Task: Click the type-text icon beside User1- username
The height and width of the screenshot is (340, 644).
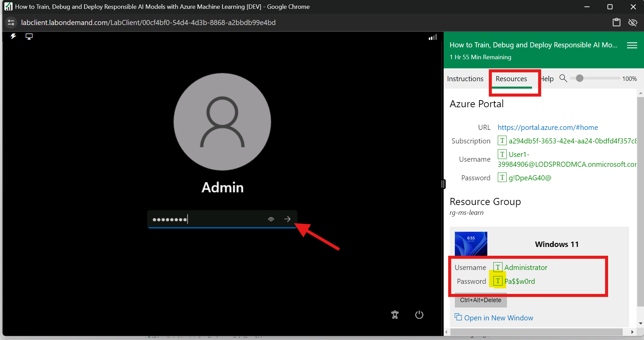Action: point(502,154)
